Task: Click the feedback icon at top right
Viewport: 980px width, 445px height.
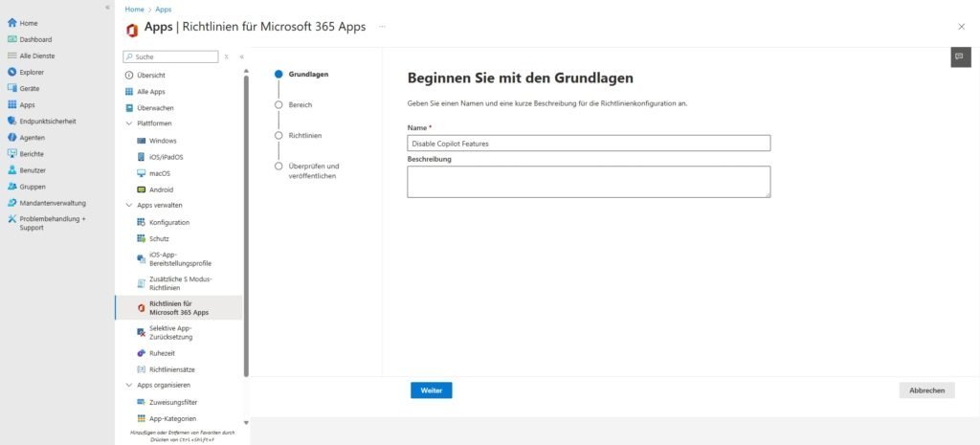Action: tap(961, 57)
